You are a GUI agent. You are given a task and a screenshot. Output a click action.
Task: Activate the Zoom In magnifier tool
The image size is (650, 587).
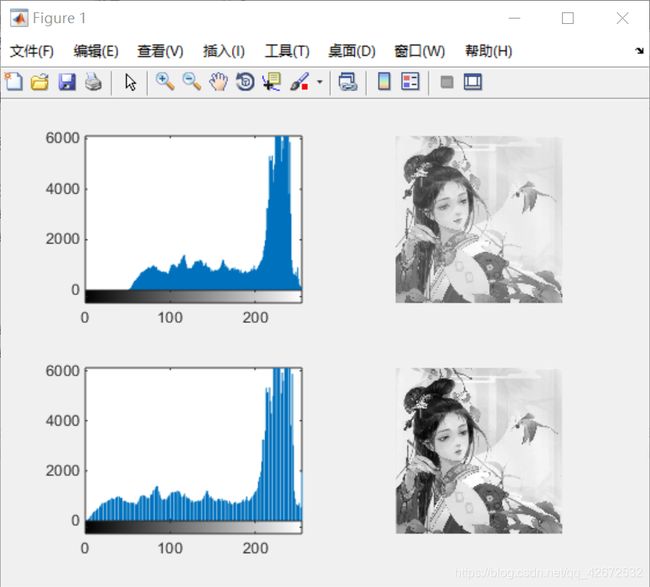tap(165, 82)
